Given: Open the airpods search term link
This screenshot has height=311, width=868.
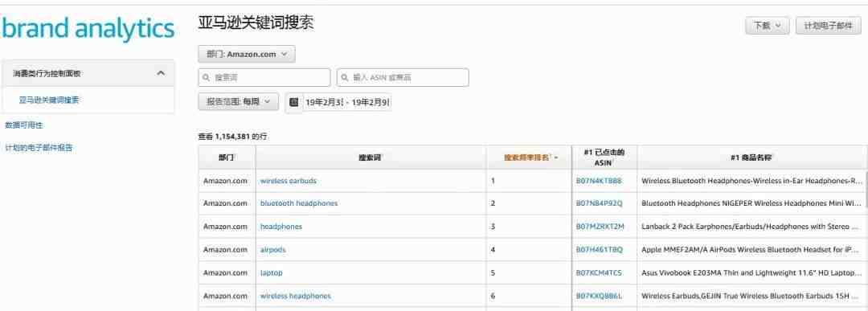Looking at the screenshot, I should point(273,250).
